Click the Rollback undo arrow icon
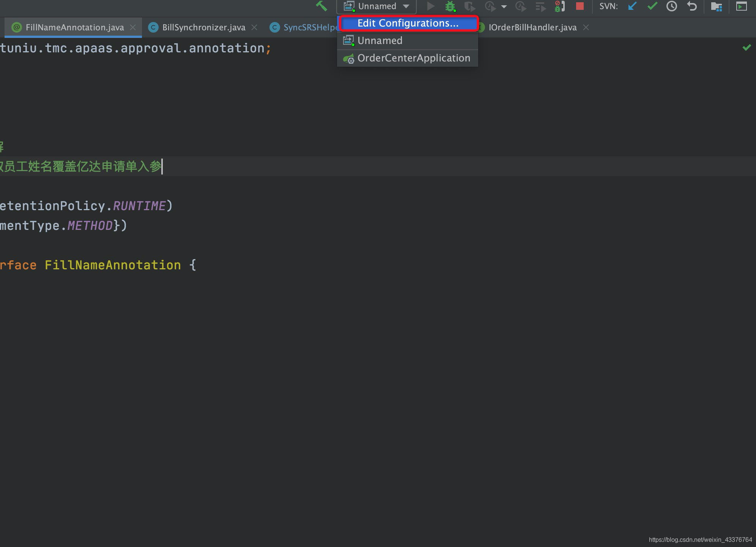The height and width of the screenshot is (547, 756). coord(692,6)
